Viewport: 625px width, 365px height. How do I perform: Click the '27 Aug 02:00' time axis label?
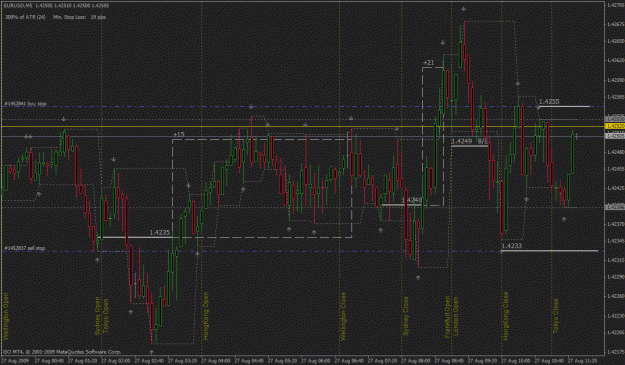coord(116,361)
